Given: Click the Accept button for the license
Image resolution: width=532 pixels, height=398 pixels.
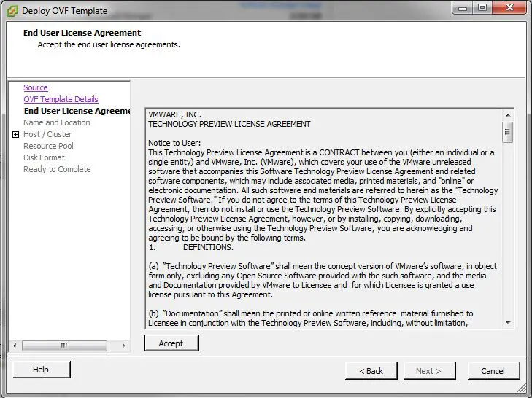Looking at the screenshot, I should pos(171,343).
